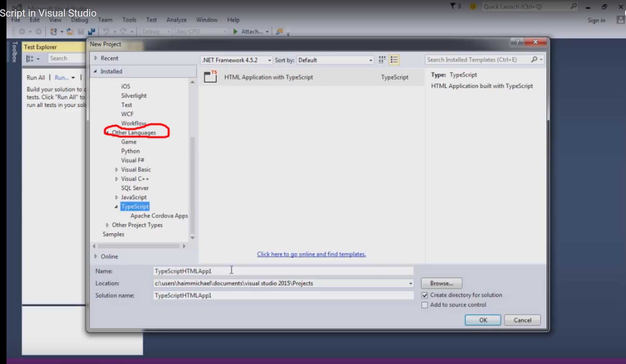
Task: Click the Save All toolbar icon
Action: (x=92, y=32)
